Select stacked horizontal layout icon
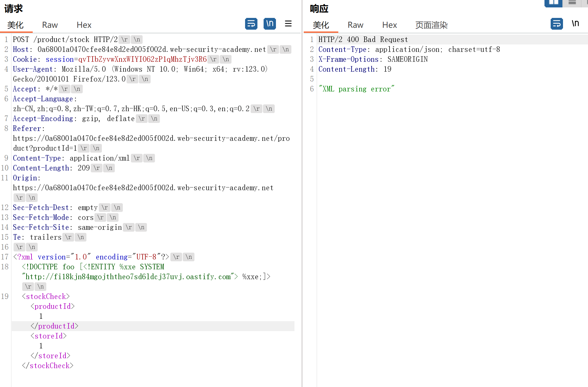 (x=572, y=3)
